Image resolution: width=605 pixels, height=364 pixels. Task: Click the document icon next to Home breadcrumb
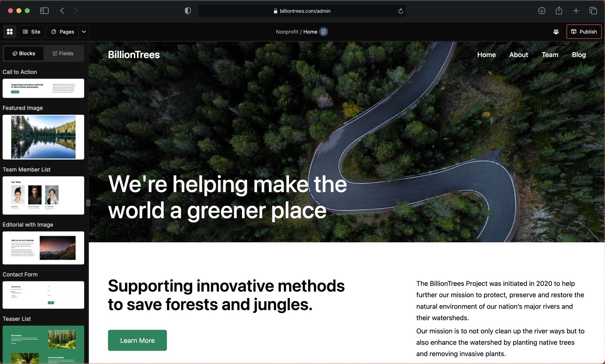(x=323, y=32)
